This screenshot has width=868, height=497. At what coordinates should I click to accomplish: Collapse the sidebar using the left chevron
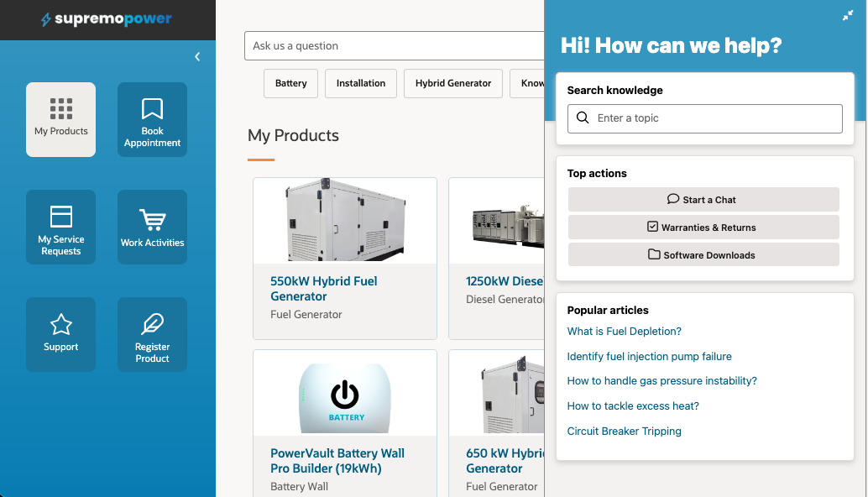click(x=197, y=56)
